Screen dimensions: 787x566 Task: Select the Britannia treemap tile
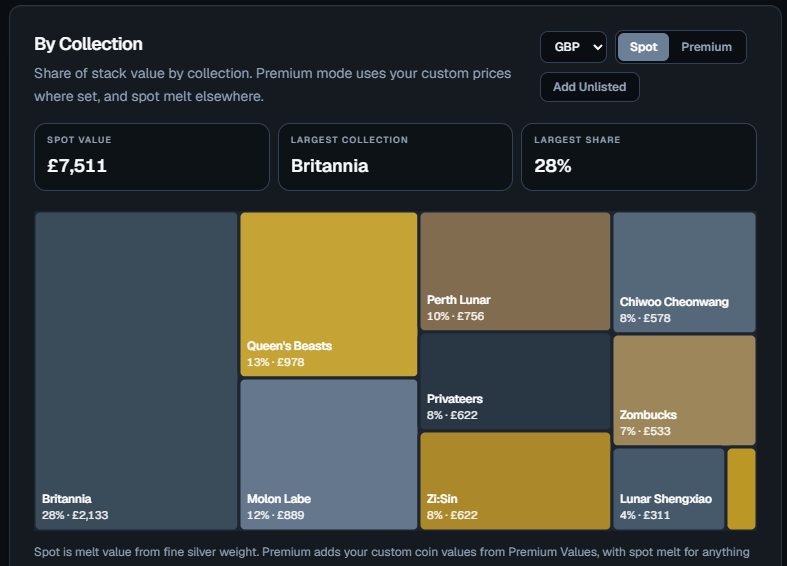coord(137,371)
